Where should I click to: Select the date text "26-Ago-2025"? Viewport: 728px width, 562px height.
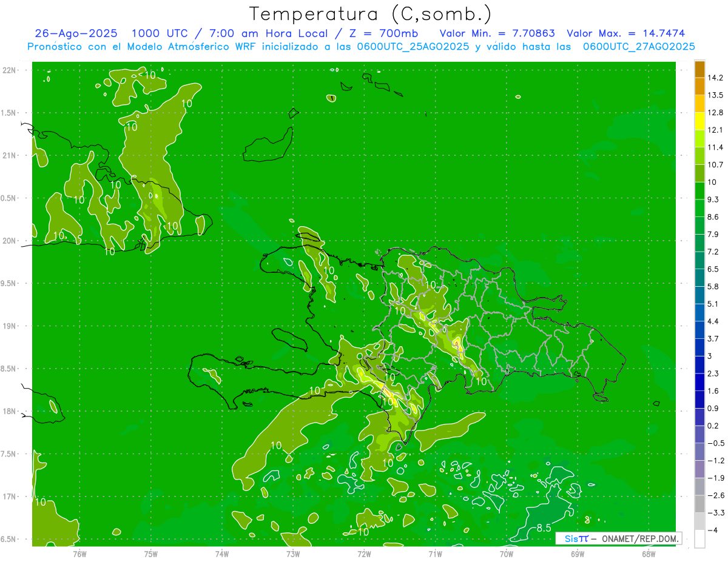coord(76,33)
